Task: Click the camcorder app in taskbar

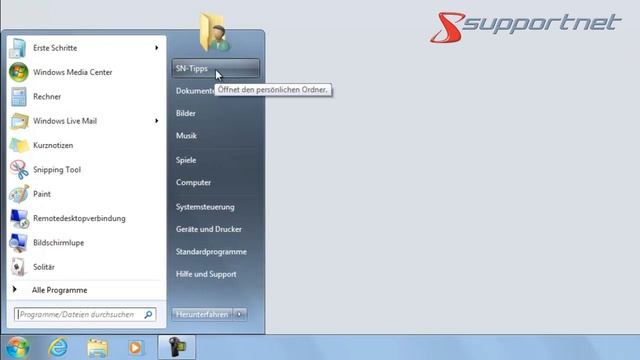Action: click(x=177, y=348)
